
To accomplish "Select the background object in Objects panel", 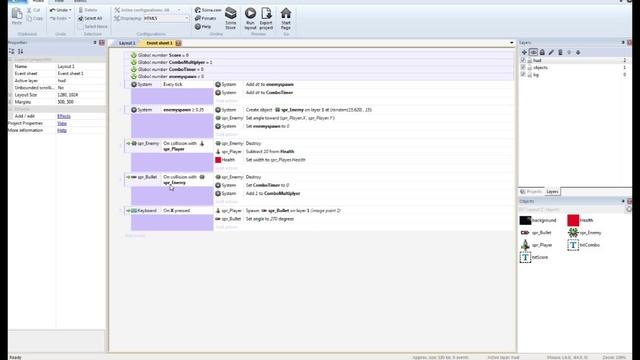I will [538, 220].
